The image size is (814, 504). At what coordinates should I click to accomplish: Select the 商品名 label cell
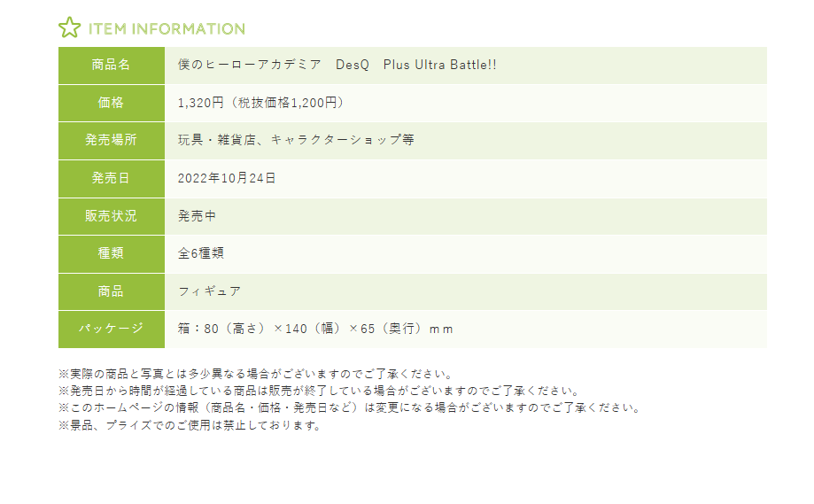[111, 66]
